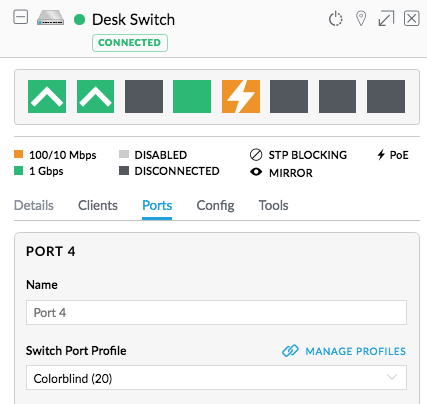Switch to the Clients tab

[98, 205]
